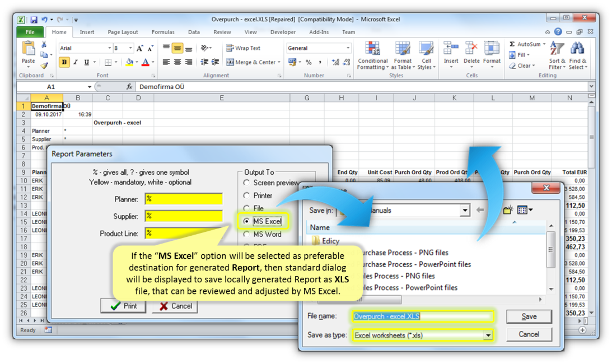Click the Planner input field
612x364 pixels.
pos(184,199)
